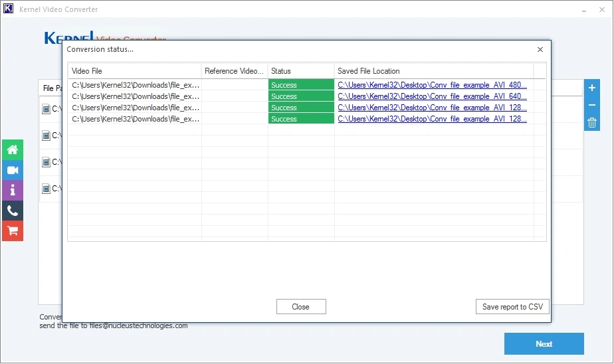The image size is (614, 364).
Task: Open the purple info sidebar icon
Action: point(13,191)
